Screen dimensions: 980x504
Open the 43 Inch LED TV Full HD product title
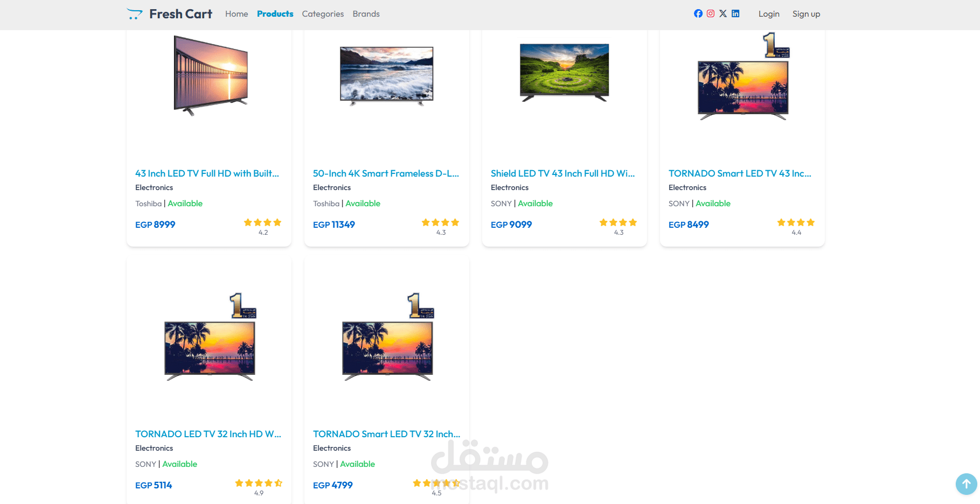click(207, 173)
